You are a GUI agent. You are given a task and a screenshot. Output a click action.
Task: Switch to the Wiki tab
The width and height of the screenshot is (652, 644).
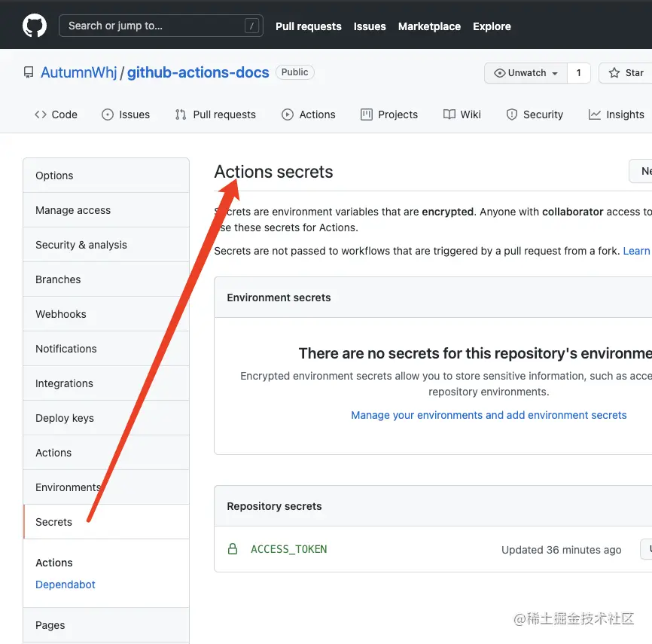pos(462,114)
